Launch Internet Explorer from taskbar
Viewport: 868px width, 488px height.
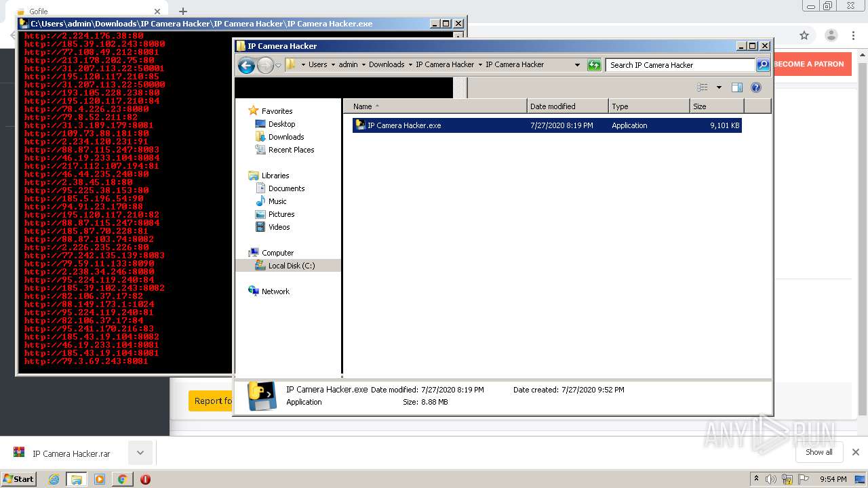click(x=54, y=479)
